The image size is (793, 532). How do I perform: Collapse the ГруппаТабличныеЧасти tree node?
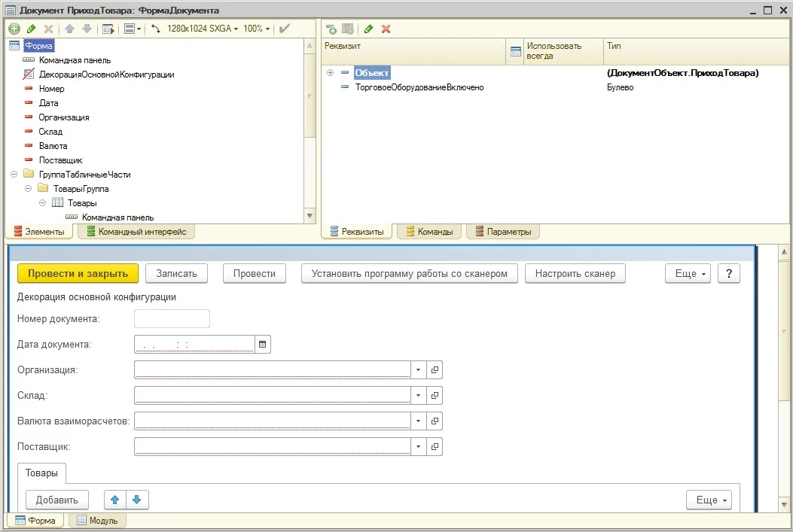point(14,175)
